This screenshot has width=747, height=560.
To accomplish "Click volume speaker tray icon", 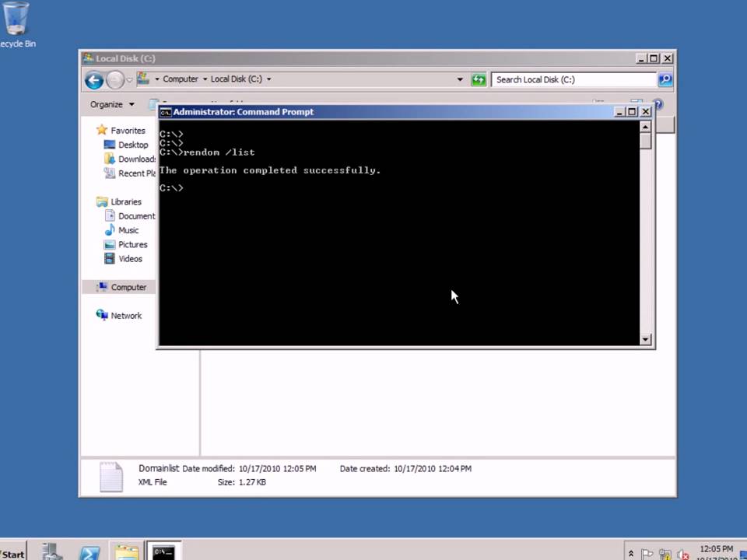I will pos(682,555).
